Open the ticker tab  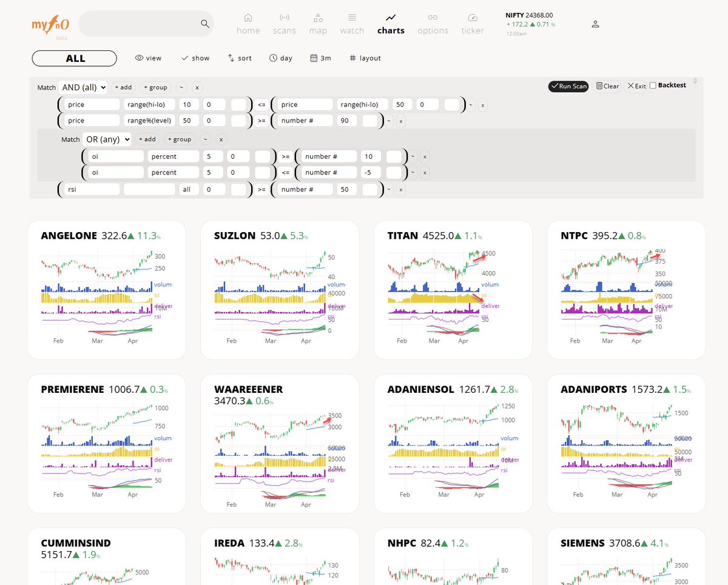point(473,24)
